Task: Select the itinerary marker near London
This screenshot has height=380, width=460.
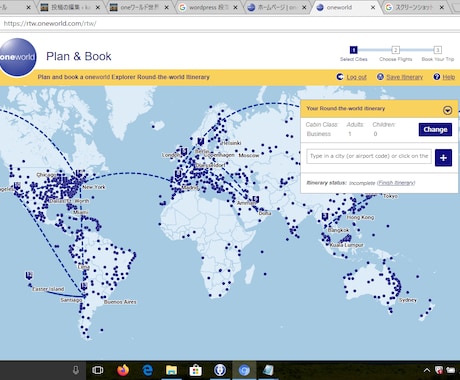Action: coord(184,151)
